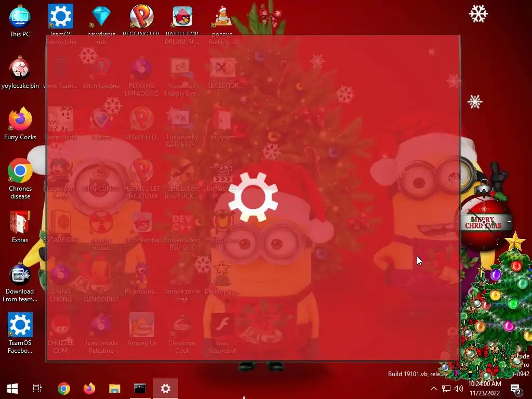Open the Windows Start menu

pos(12,389)
